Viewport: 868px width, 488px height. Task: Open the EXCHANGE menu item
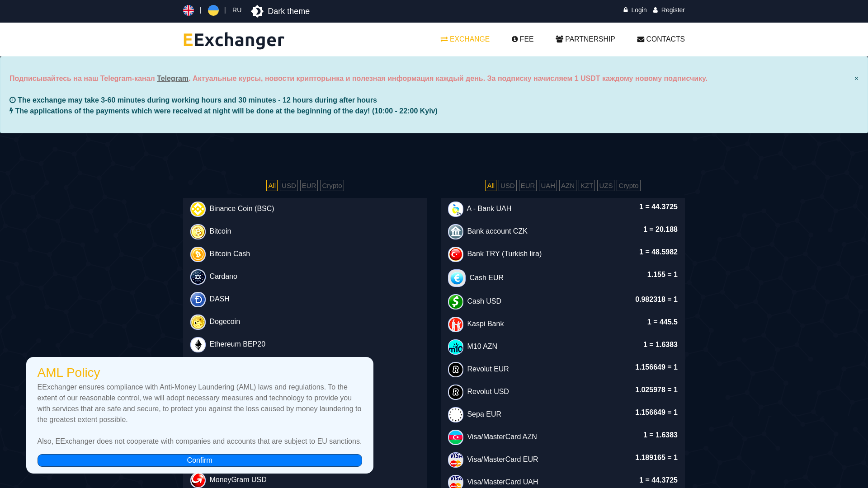click(465, 39)
